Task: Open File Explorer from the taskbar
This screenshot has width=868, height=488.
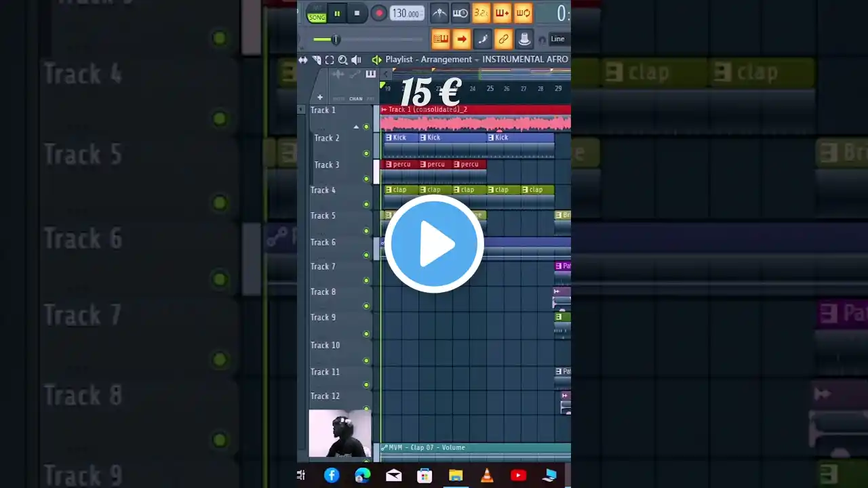Action: coord(456,475)
